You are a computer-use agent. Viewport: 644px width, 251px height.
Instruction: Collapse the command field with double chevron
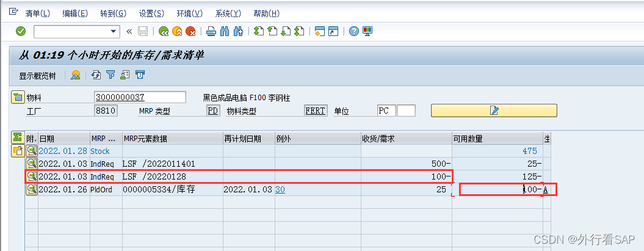click(x=129, y=31)
